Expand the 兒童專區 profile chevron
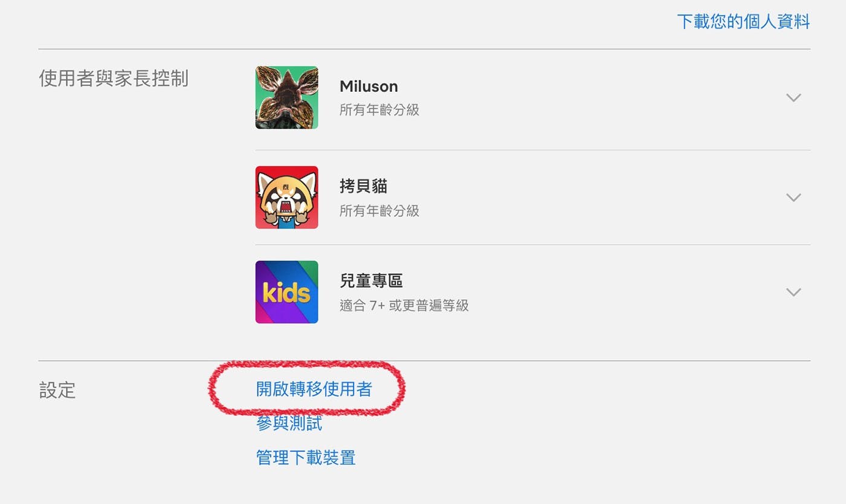The image size is (846, 504). click(793, 292)
